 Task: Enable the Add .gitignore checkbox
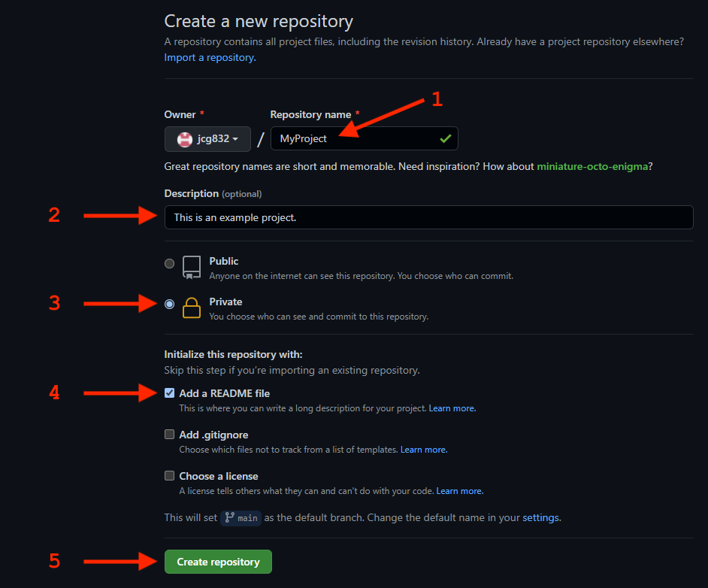[169, 435]
